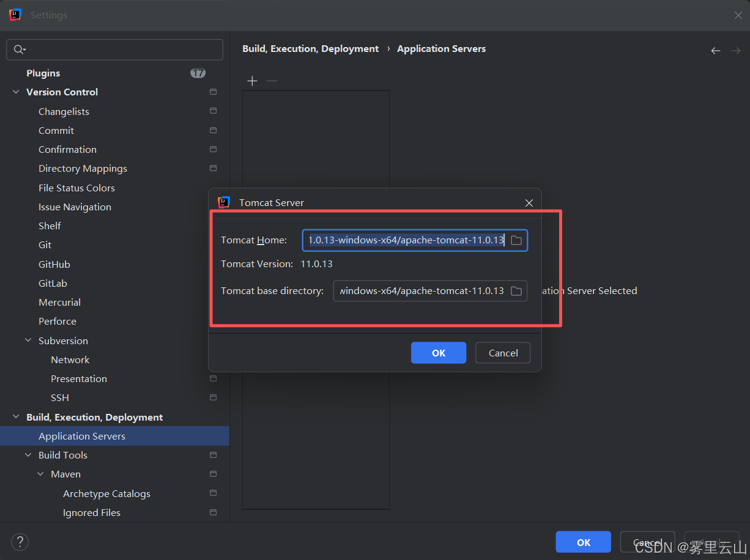Click project-level icon next to Changelists

click(213, 111)
